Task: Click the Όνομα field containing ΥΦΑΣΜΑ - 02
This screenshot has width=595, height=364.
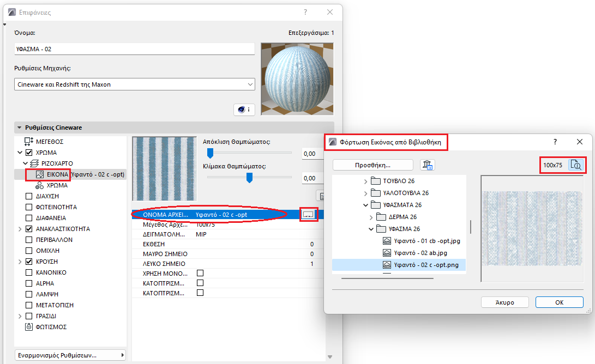Action: 134,49
